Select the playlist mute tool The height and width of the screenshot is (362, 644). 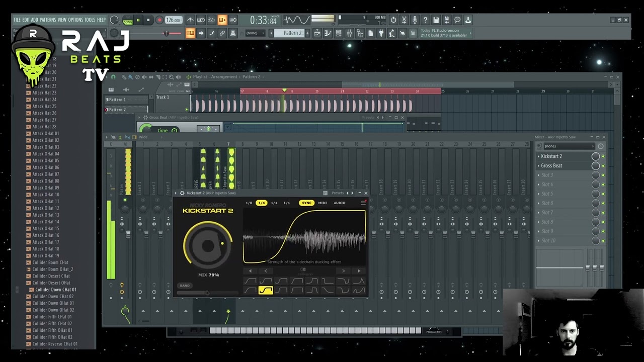click(x=144, y=77)
